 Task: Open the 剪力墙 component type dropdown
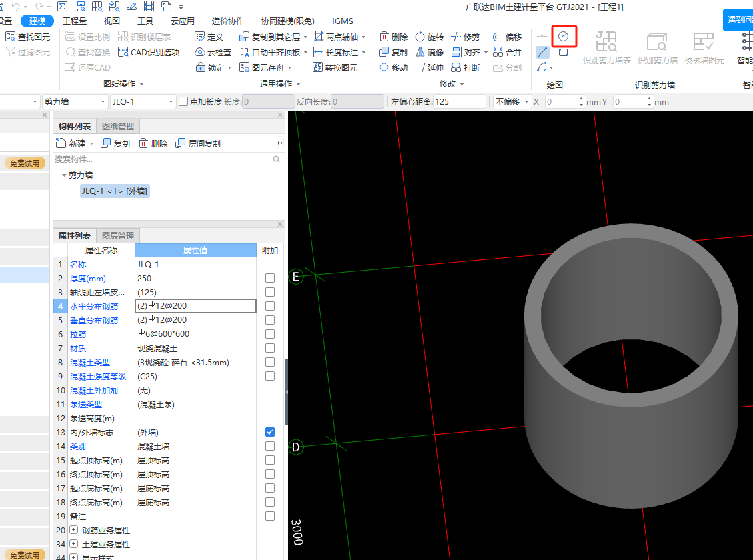pos(103,102)
